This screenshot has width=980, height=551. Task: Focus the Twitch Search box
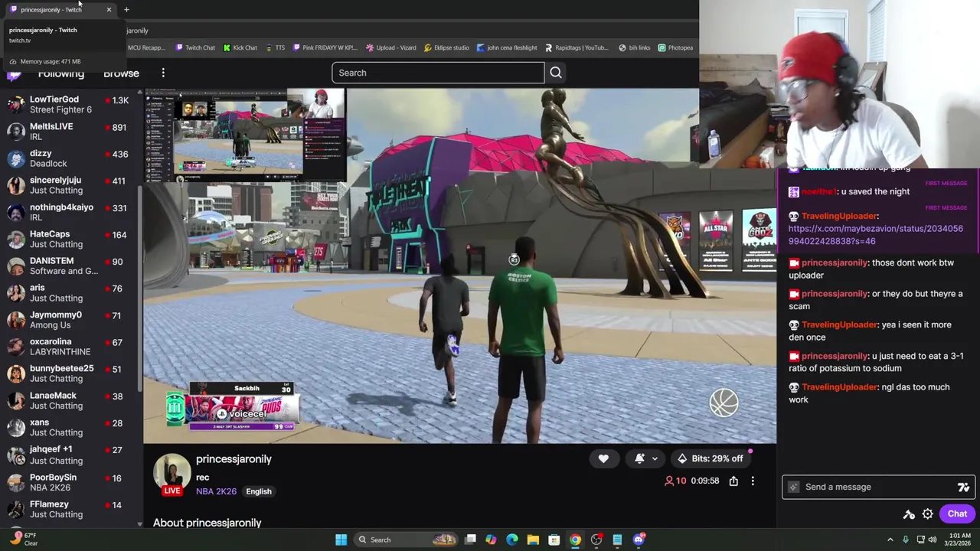point(438,73)
